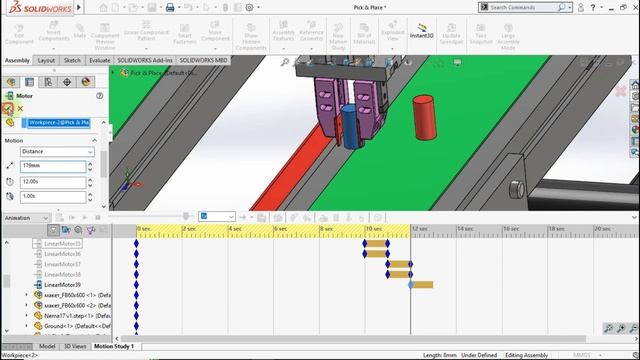This screenshot has width=640, height=360.
Task: Click the LinearMotor39 key at 12 sec
Action: (411, 285)
